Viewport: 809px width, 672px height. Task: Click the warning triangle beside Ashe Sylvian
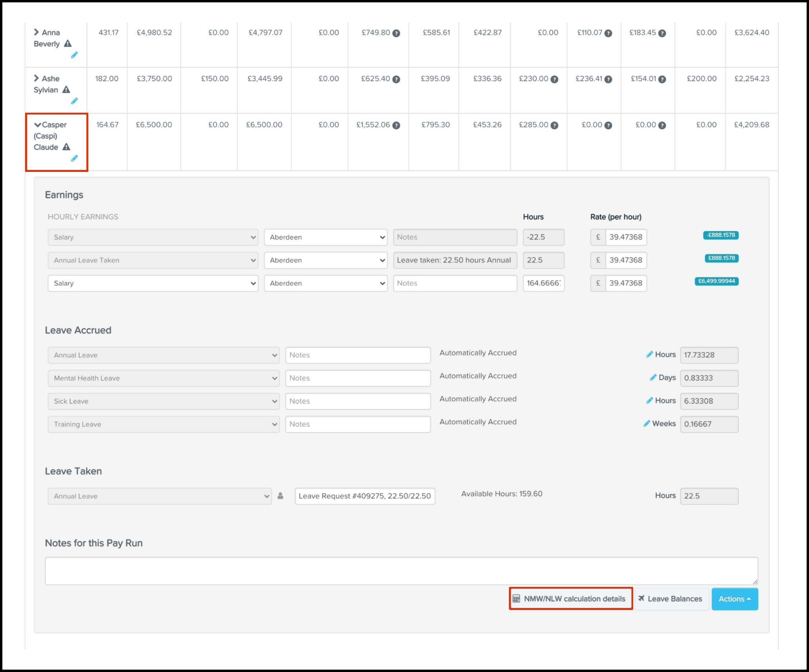point(66,89)
